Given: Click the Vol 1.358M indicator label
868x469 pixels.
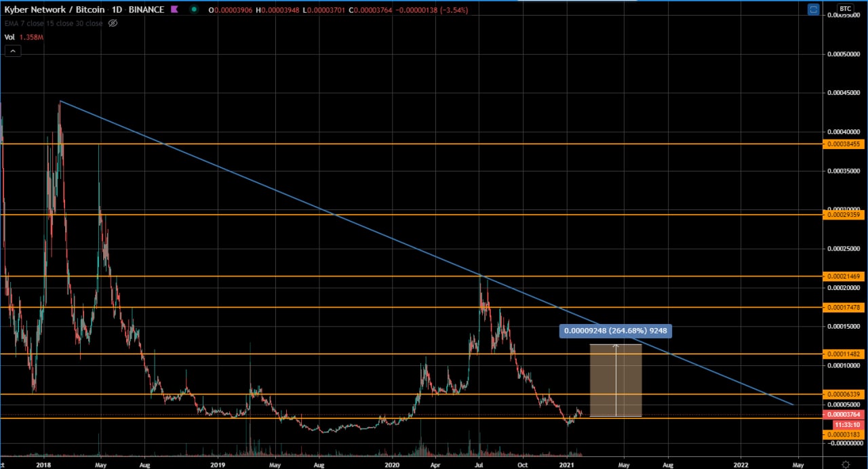Looking at the screenshot, I should (x=24, y=37).
